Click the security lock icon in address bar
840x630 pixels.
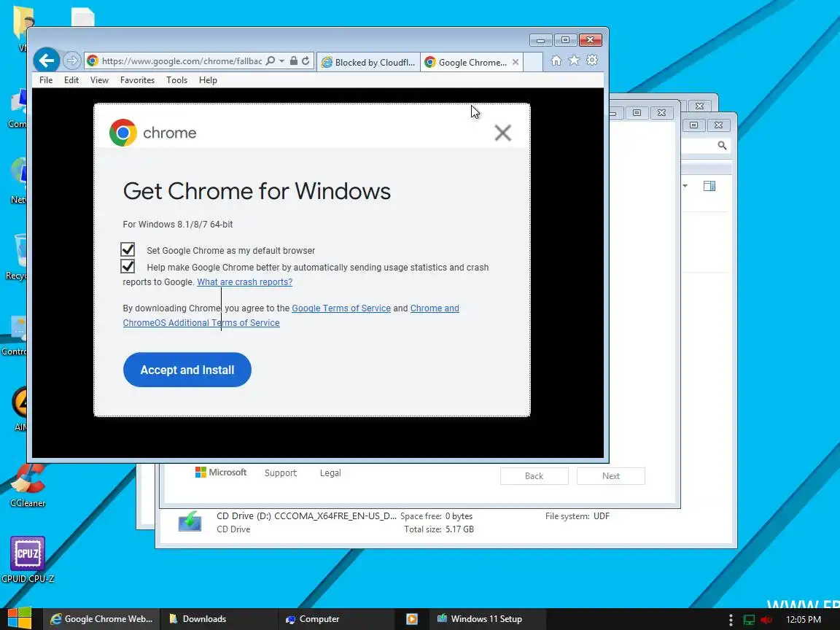294,61
